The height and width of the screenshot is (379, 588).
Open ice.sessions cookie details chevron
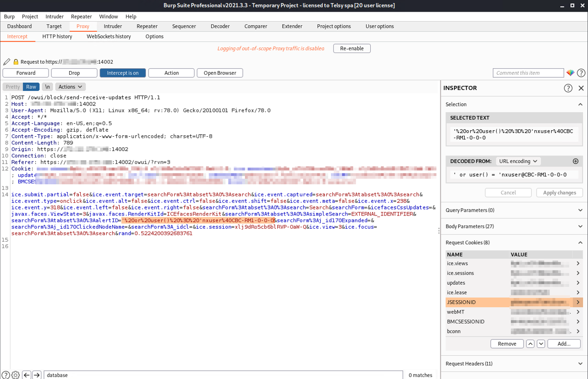pyautogui.click(x=578, y=274)
